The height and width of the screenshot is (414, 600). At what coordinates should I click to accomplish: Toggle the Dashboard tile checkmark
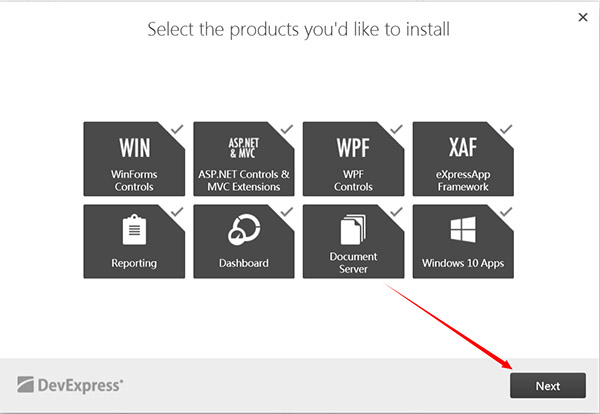click(286, 212)
